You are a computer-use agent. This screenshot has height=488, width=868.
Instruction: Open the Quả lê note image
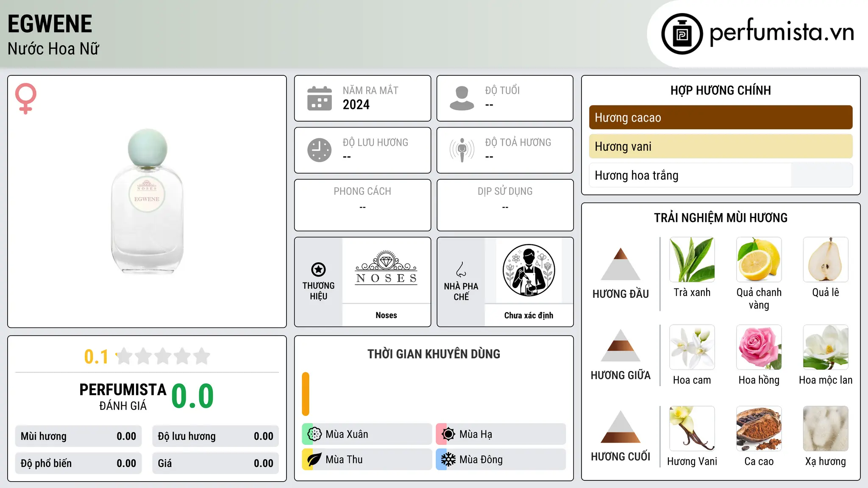[826, 260]
